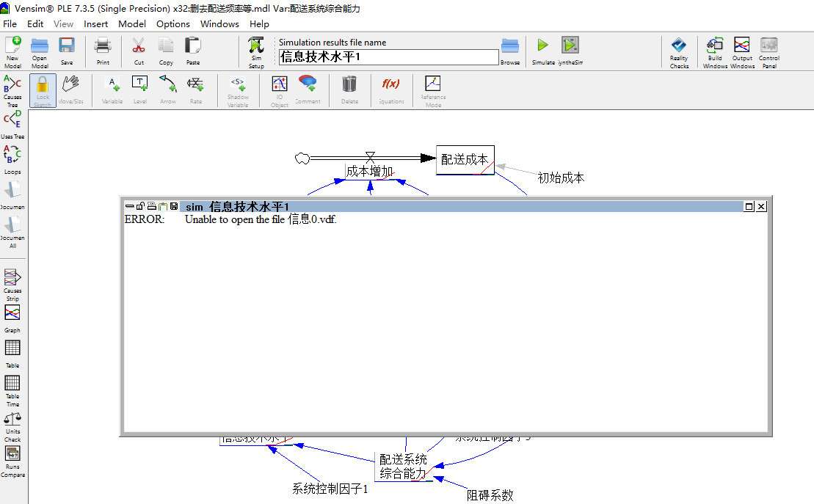Image resolution: width=814 pixels, height=504 pixels.
Task: Click print icon in sim output window
Action: pos(152,206)
